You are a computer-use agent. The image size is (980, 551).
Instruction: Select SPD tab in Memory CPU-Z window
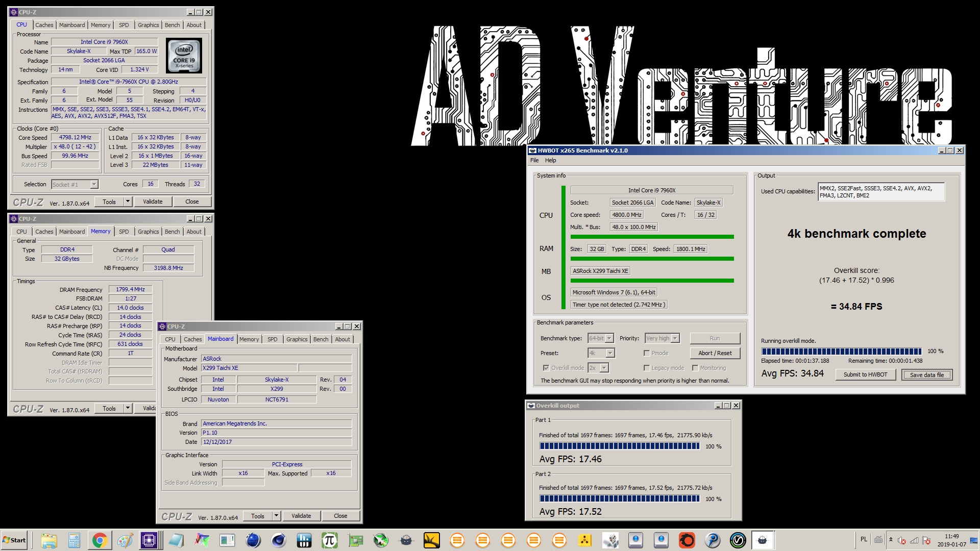click(124, 232)
